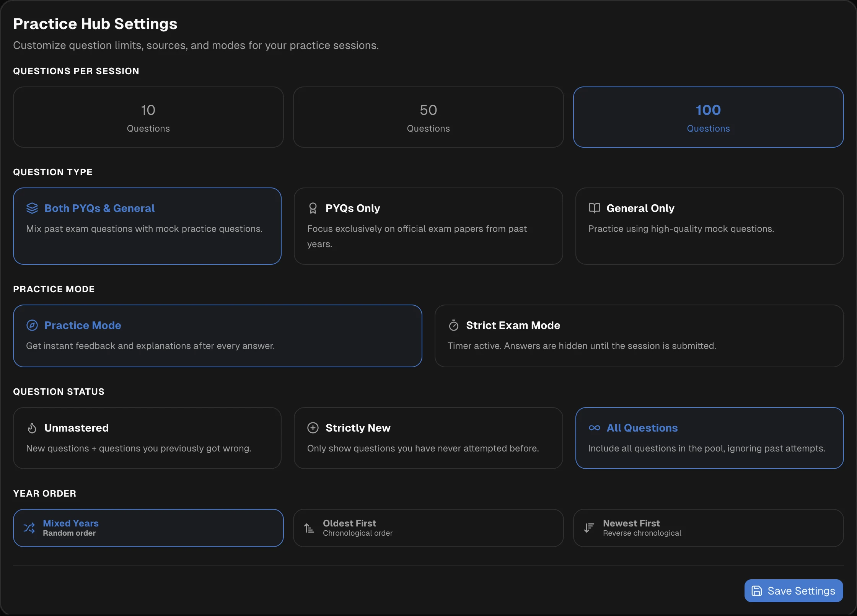Click the floppy disk icon in Save Settings
The height and width of the screenshot is (616, 857).
click(x=757, y=591)
